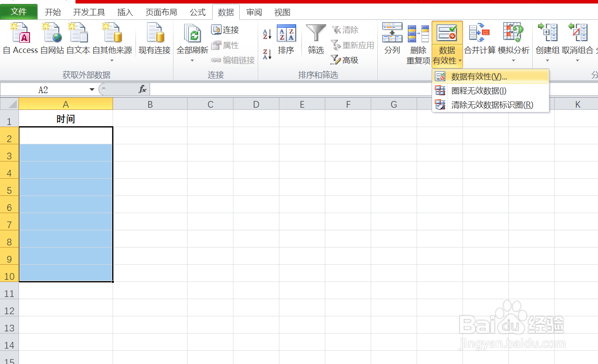The width and height of the screenshot is (598, 364).
Task: Click the 分列 text to columns icon
Action: (x=392, y=33)
